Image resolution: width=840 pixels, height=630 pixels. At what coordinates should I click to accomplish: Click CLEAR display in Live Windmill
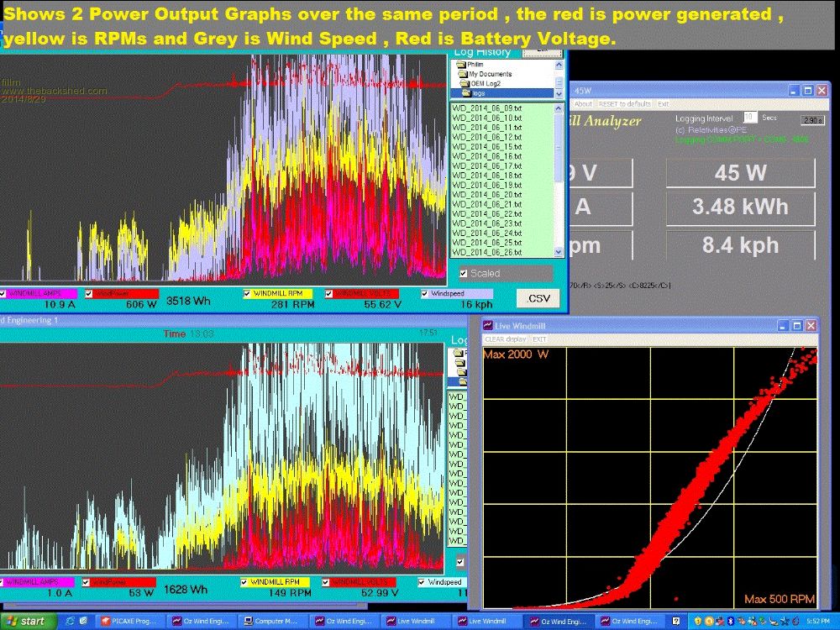point(506,339)
